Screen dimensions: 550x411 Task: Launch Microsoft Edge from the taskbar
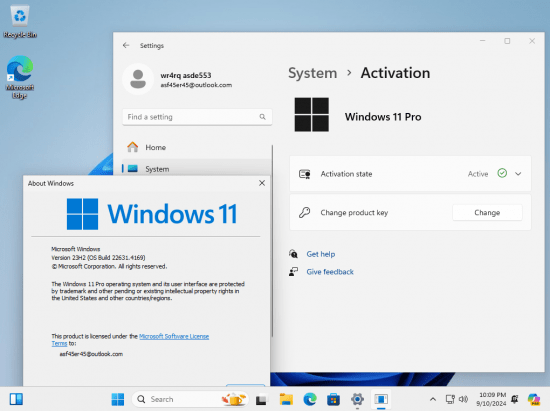tap(310, 399)
